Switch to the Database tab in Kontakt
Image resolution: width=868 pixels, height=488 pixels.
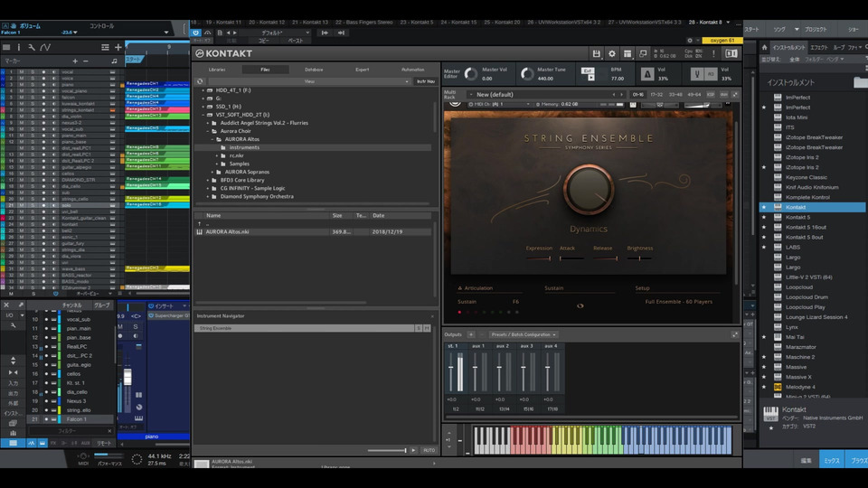point(314,69)
